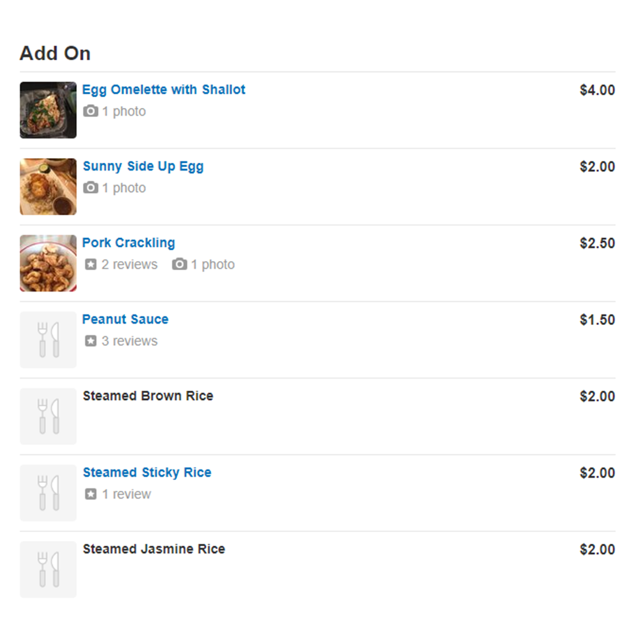Viewport: 644px width, 644px height.
Task: Click camera icon under Egg Omelette
Action: [91, 111]
